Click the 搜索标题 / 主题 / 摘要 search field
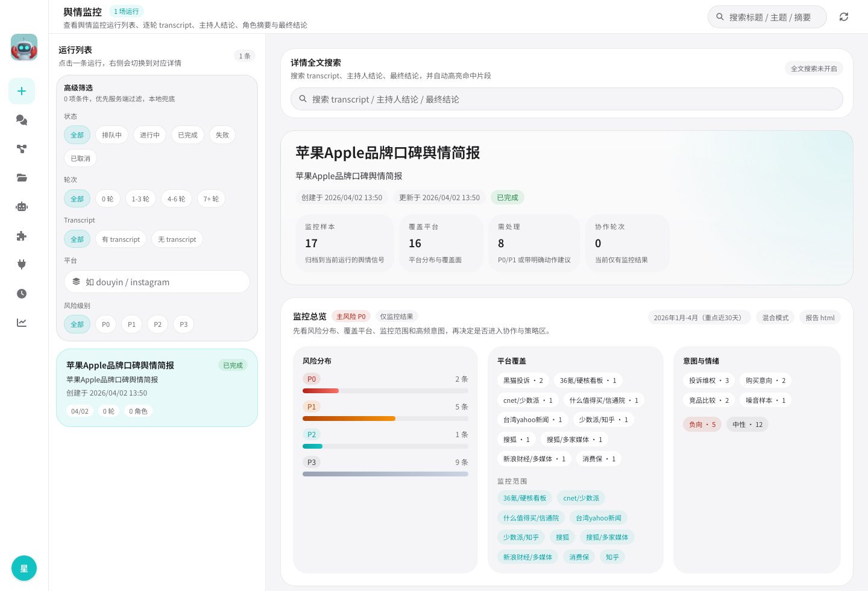868x591 pixels. [x=767, y=17]
